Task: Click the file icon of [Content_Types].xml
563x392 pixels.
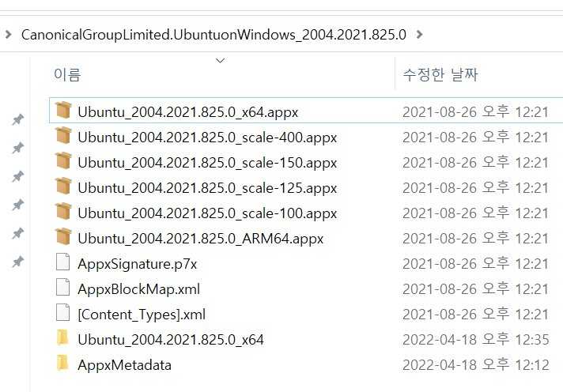Action: (62, 312)
